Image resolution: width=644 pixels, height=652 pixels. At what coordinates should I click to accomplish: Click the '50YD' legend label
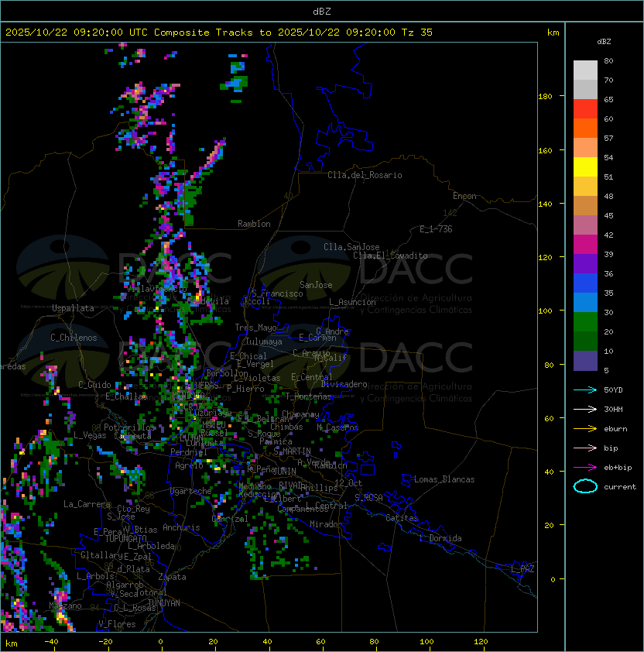tap(613, 389)
